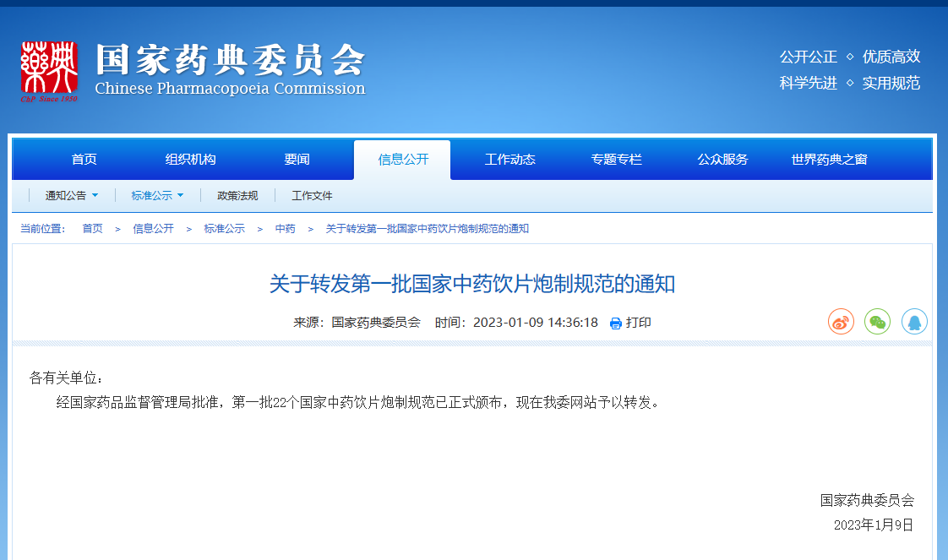948x560 pixels.
Task: Click the slogan 优质高效
Action: coord(891,57)
